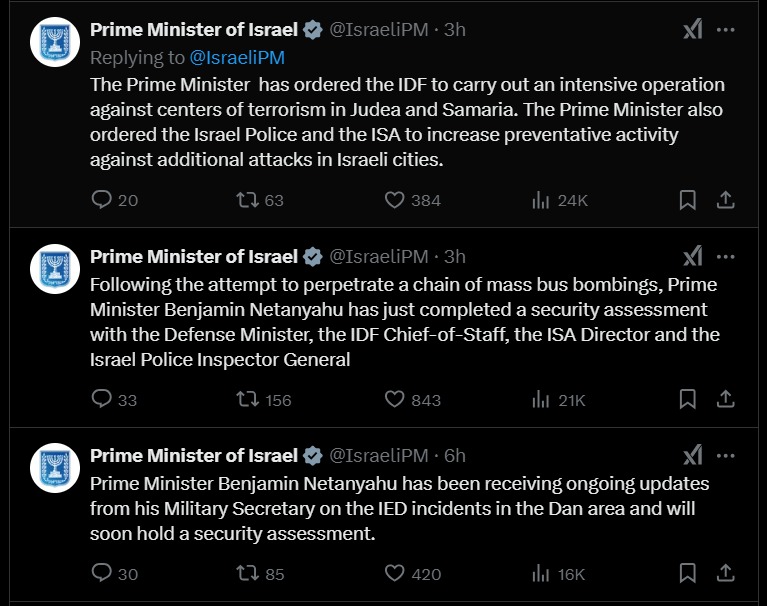767x606 pixels.
Task: Bookmark the security assessment tweet with 21K views
Action: coord(687,399)
